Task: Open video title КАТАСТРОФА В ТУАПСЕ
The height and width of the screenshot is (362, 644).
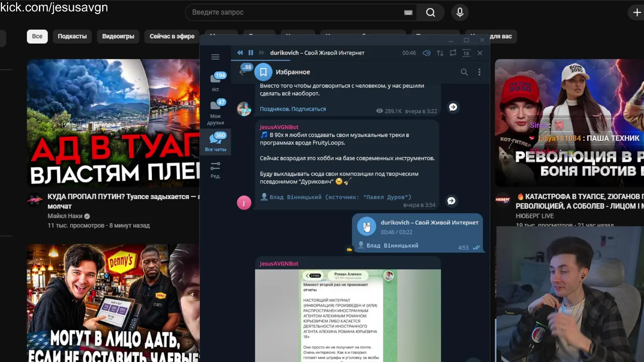Action: [x=580, y=201]
